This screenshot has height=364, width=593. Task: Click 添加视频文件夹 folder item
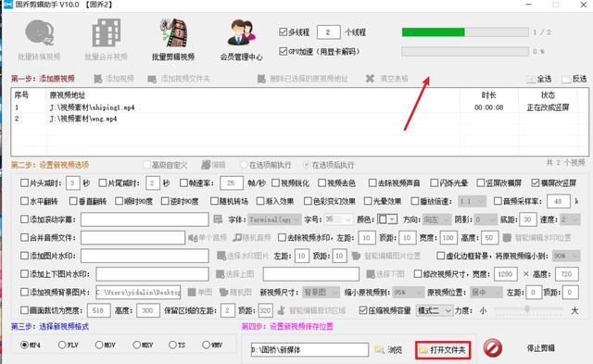coord(179,79)
